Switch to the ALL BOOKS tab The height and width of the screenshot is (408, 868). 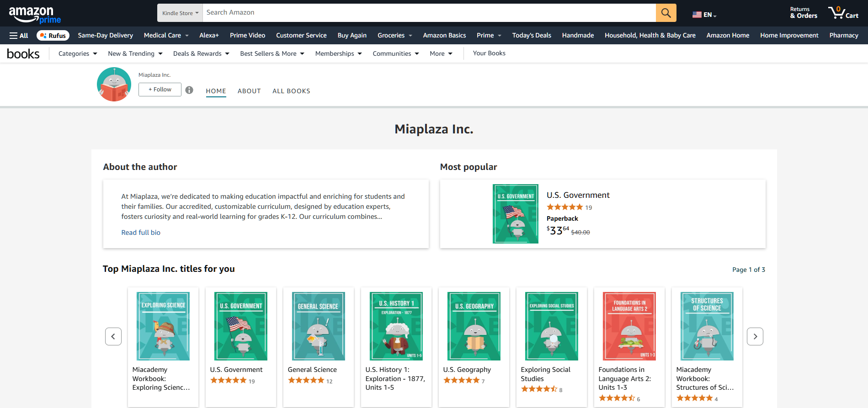pyautogui.click(x=291, y=91)
